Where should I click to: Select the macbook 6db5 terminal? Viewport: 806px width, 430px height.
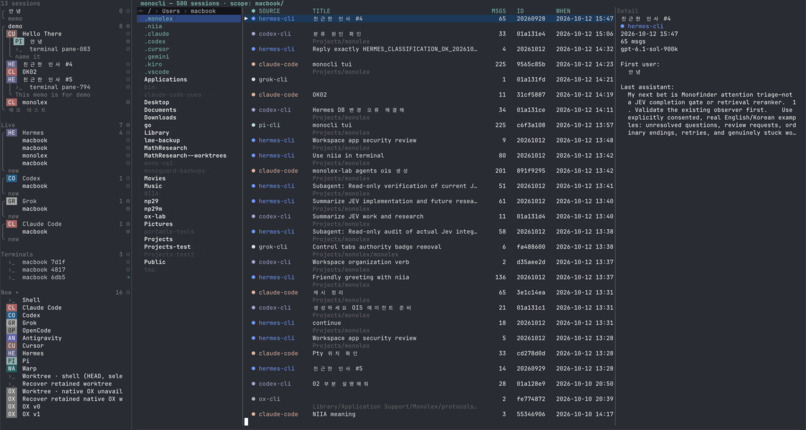[44, 277]
